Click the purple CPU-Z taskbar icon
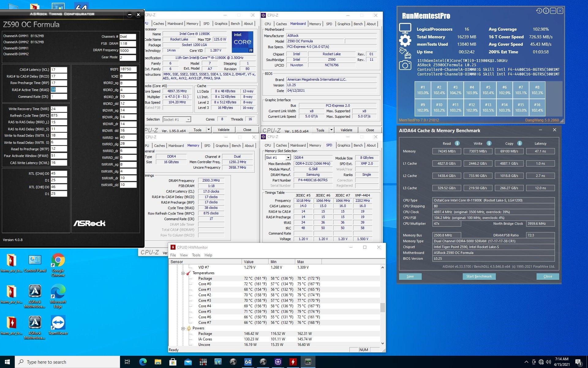The width and height of the screenshot is (588, 368). [x=278, y=362]
